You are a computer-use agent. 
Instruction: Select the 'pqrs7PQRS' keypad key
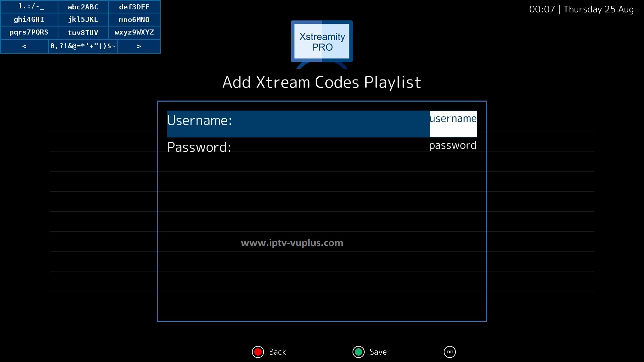(x=29, y=33)
